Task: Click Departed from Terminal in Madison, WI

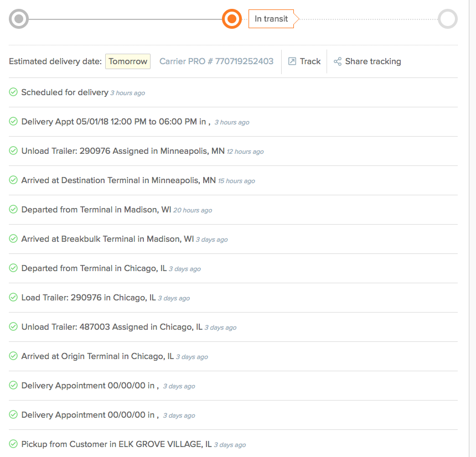Action: click(96, 210)
